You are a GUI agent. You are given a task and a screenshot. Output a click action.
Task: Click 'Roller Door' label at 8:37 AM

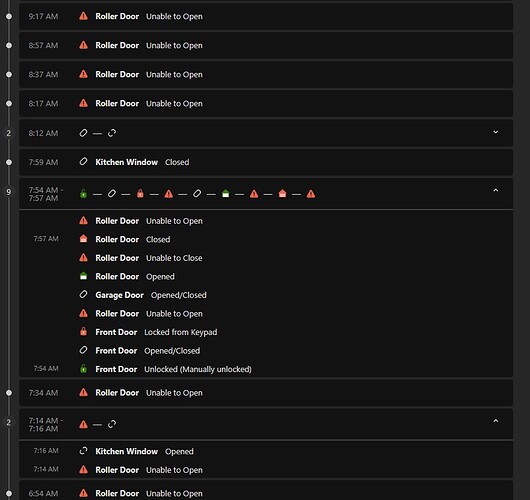point(117,74)
